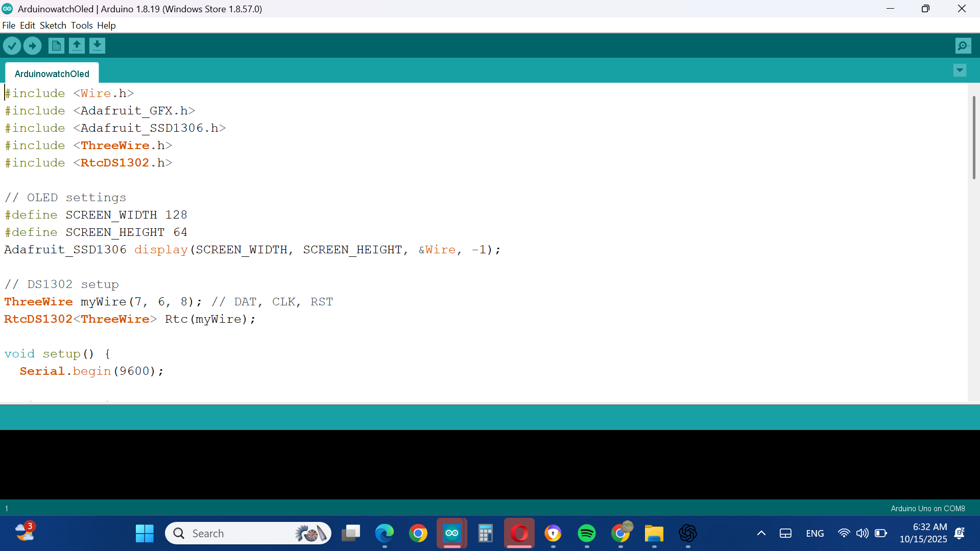Click the '#include <ThreeWire.h>' line
Viewport: 980px width, 551px height.
coord(88,146)
